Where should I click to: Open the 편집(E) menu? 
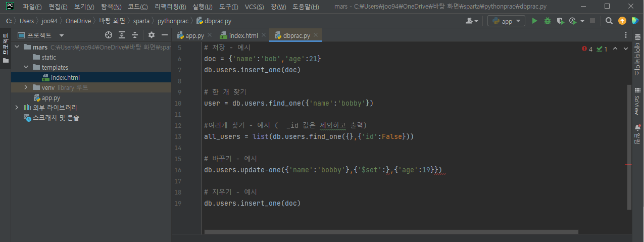pyautogui.click(x=58, y=7)
